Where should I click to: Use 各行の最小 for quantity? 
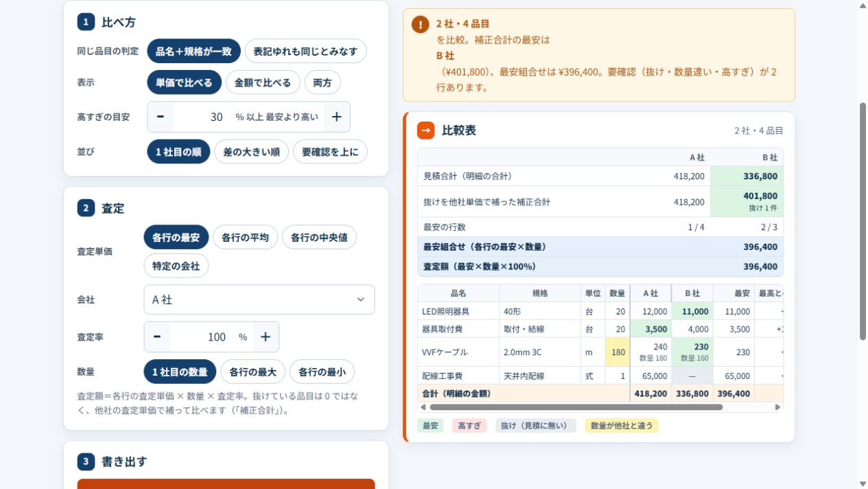[322, 372]
